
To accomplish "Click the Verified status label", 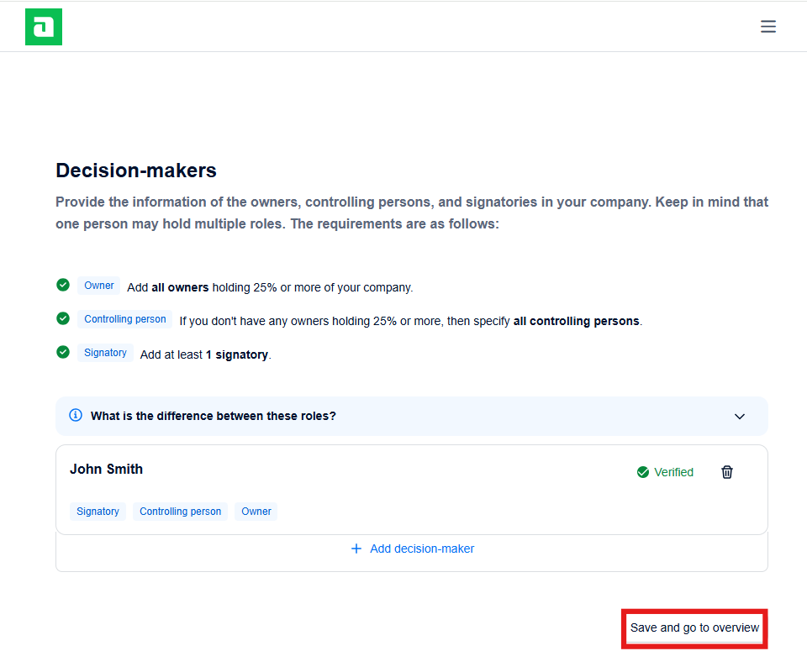I will [673, 472].
